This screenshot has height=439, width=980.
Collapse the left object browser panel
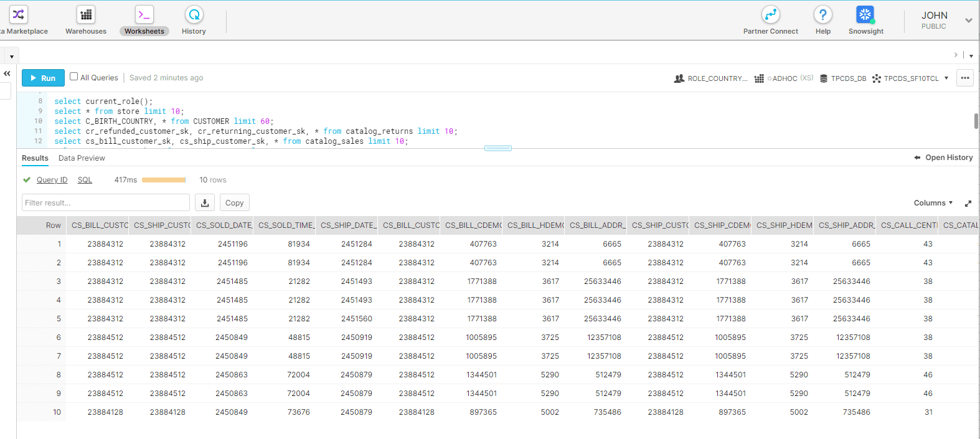click(7, 73)
